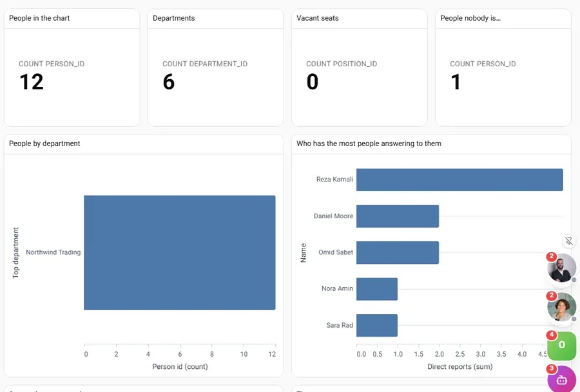Click the 'Top department' axis title

point(15,253)
